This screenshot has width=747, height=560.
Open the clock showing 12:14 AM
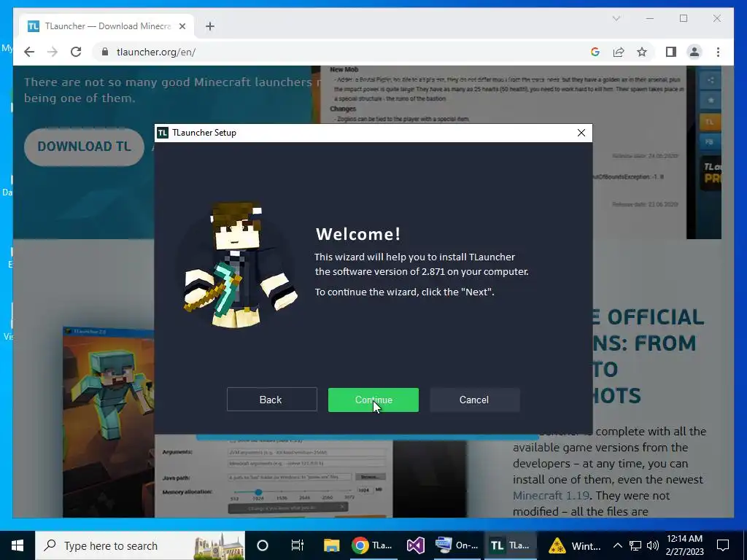pos(684,545)
